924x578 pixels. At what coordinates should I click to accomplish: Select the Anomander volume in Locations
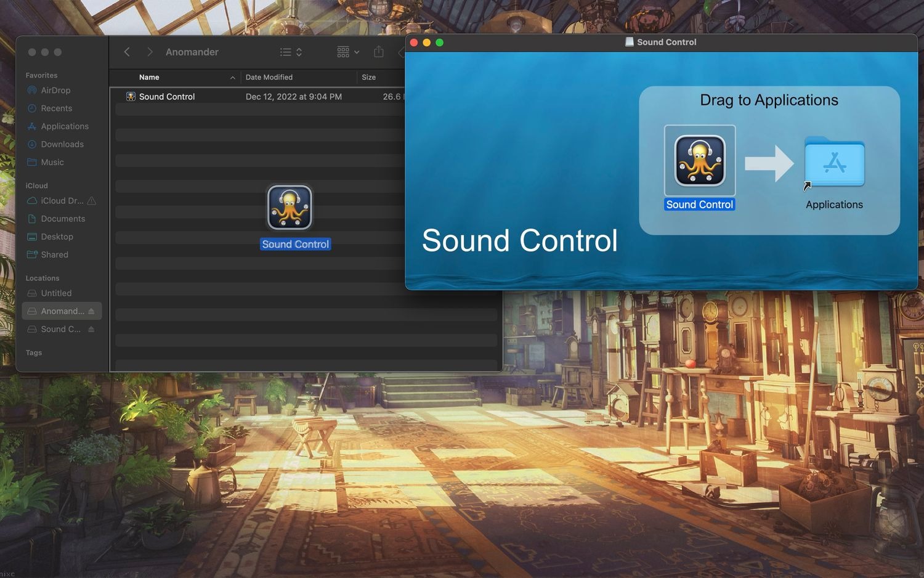tap(62, 311)
